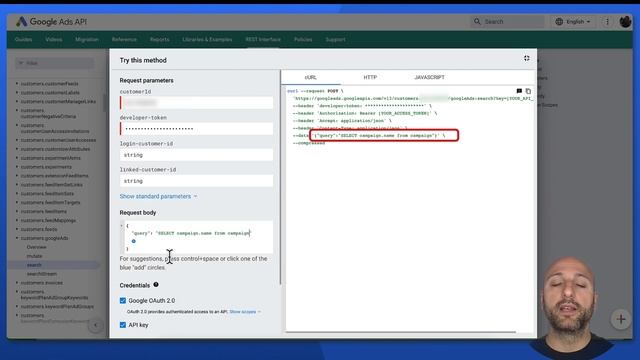Toggle the API key checkbox

pos(123,325)
